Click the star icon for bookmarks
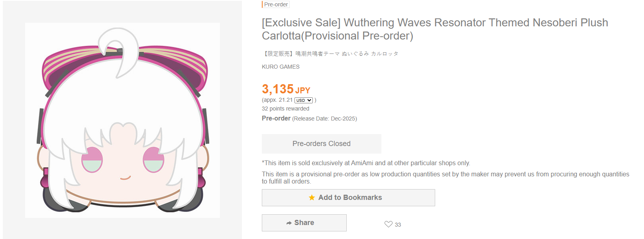644x239 pixels. pyautogui.click(x=312, y=198)
